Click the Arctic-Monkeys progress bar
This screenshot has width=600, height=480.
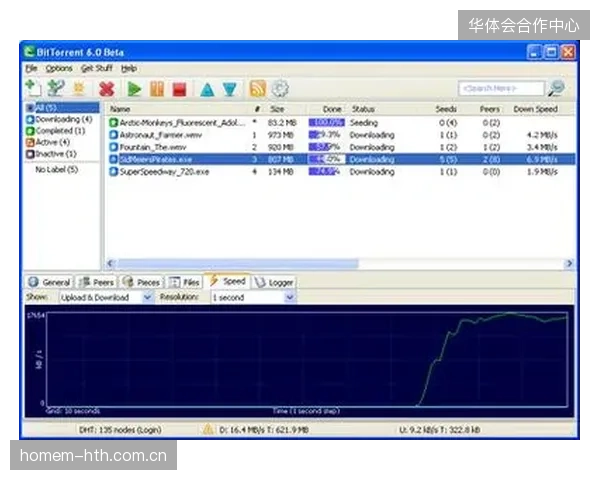pos(326,122)
